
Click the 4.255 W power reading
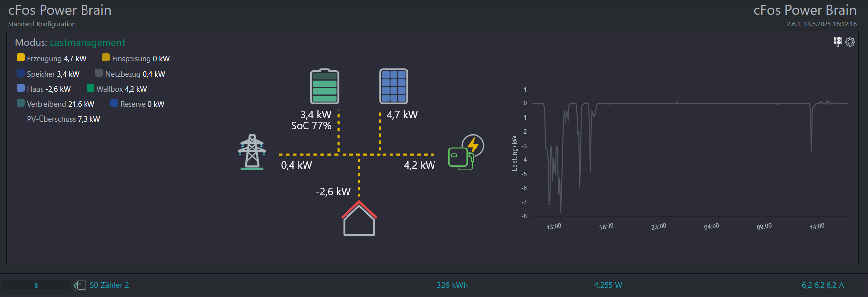click(x=608, y=285)
